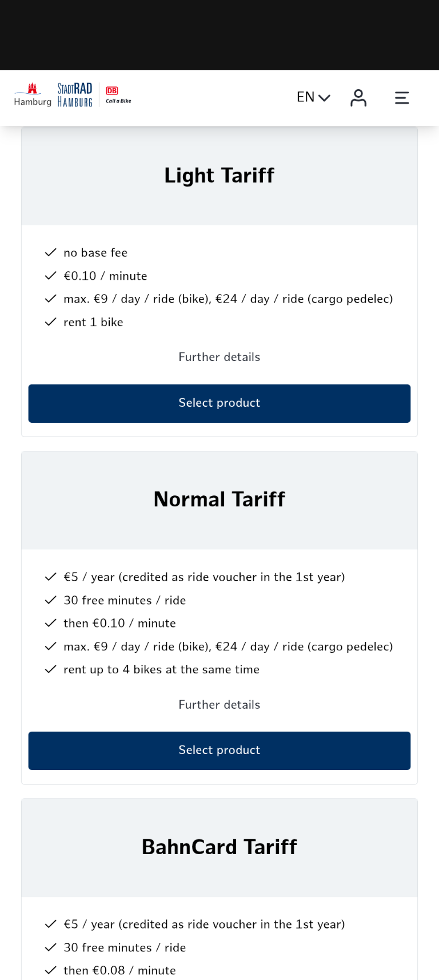Click checkmark beside "then €0.08 / minute"
Image resolution: width=439 pixels, height=980 pixels.
51,970
